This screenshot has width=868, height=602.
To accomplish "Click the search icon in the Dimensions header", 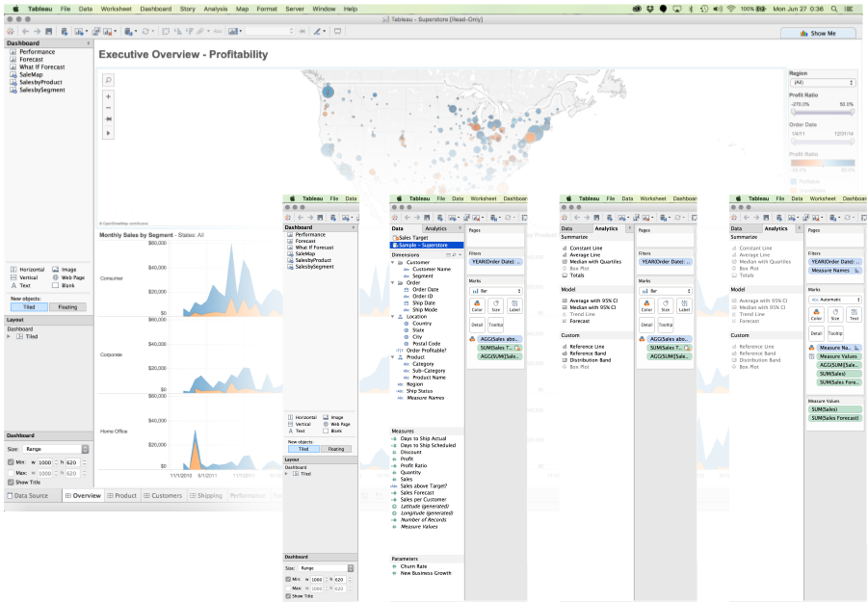I will pos(454,255).
